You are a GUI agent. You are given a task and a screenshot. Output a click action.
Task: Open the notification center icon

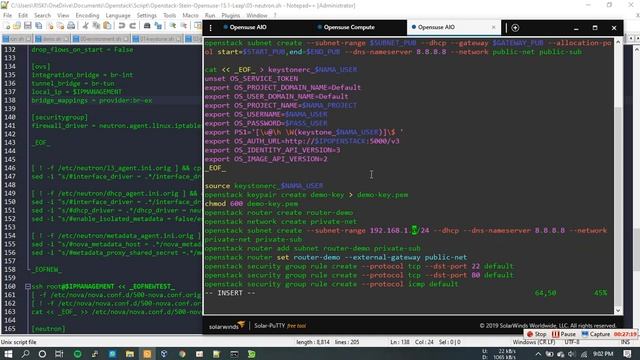coord(627,354)
